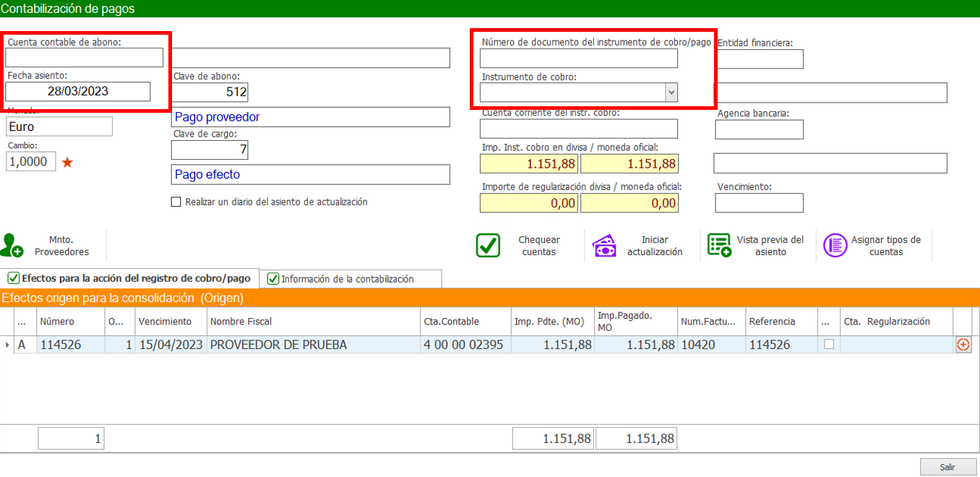Switch to Información de la contabilización tab
980x477 pixels.
point(347,279)
